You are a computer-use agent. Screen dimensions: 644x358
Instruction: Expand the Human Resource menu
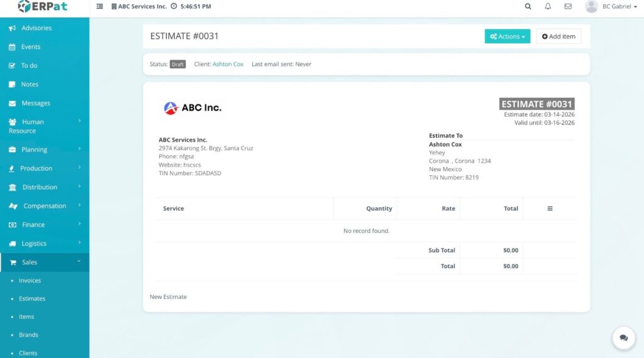pos(44,126)
